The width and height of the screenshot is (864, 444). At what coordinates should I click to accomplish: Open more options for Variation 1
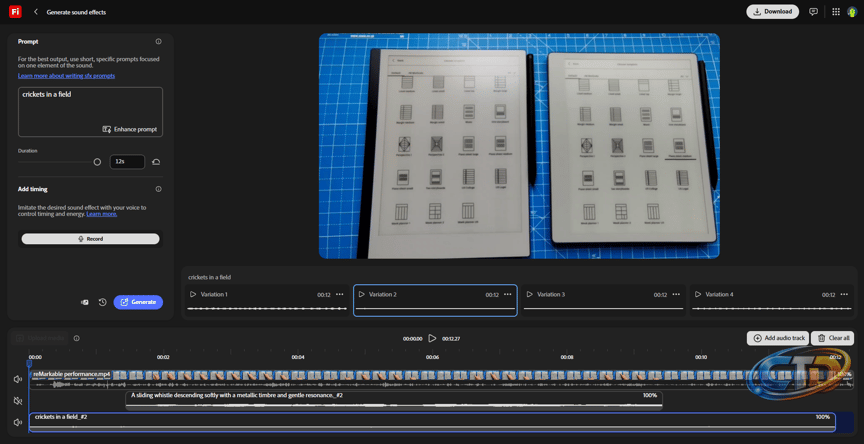click(339, 294)
